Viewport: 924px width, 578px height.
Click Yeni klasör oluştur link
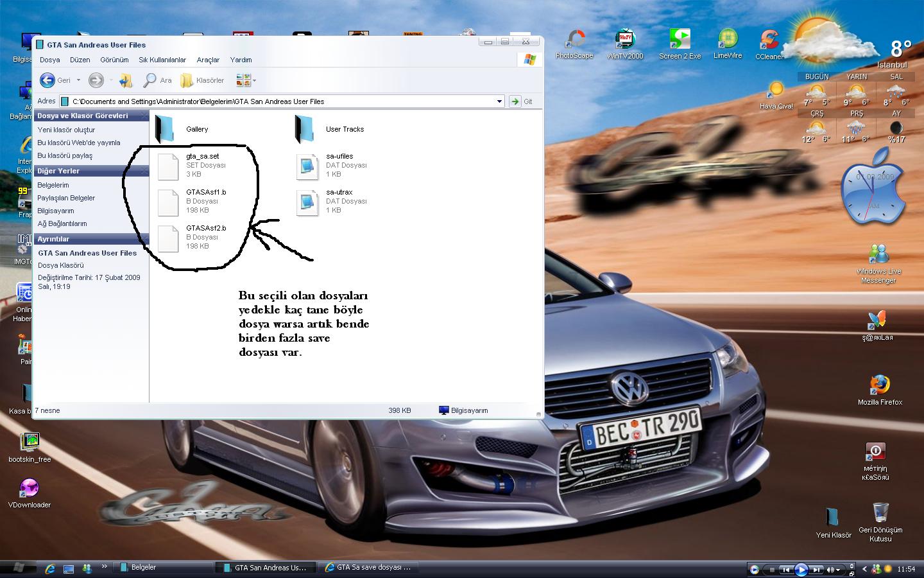66,130
